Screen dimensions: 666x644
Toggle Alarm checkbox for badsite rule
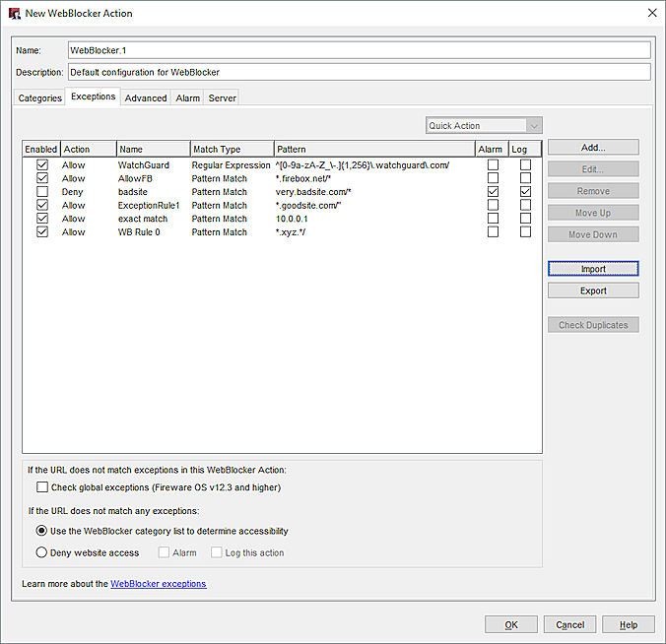pyautogui.click(x=493, y=192)
